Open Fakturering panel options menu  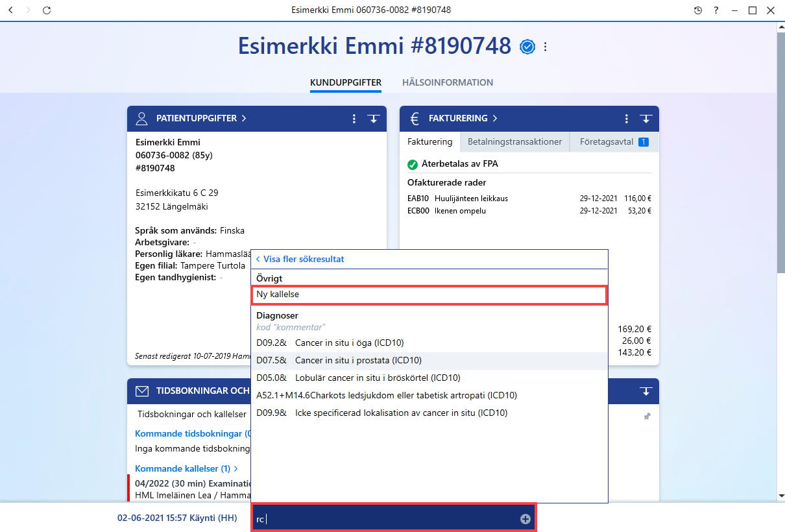(627, 119)
